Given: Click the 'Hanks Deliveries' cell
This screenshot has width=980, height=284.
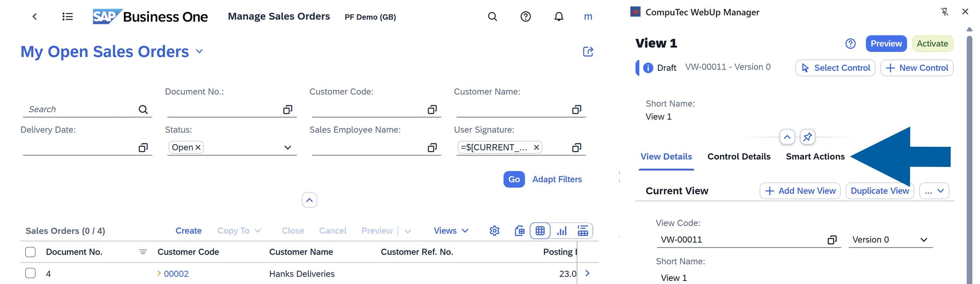Looking at the screenshot, I should pos(302,274).
